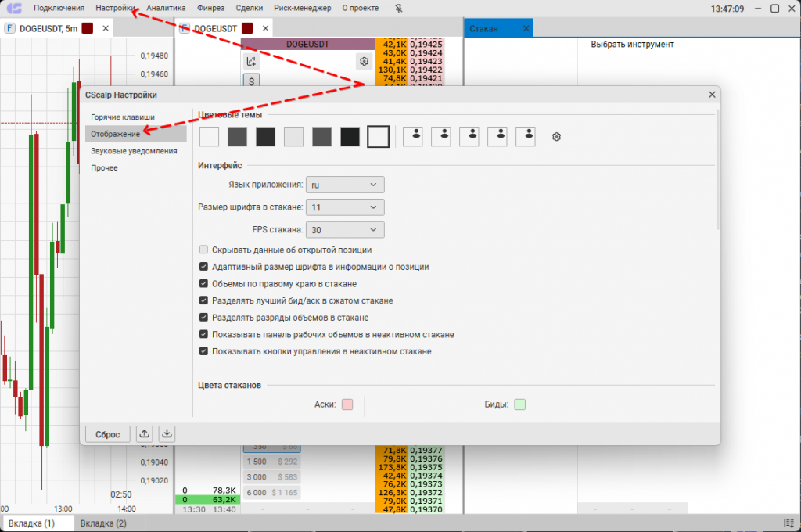Close the DOGEUSDT order book tab
The width and height of the screenshot is (801, 532).
coord(266,29)
